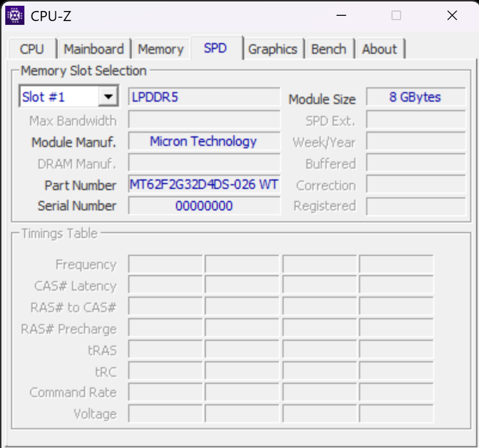Minimize the CPU-Z window

coord(341,15)
